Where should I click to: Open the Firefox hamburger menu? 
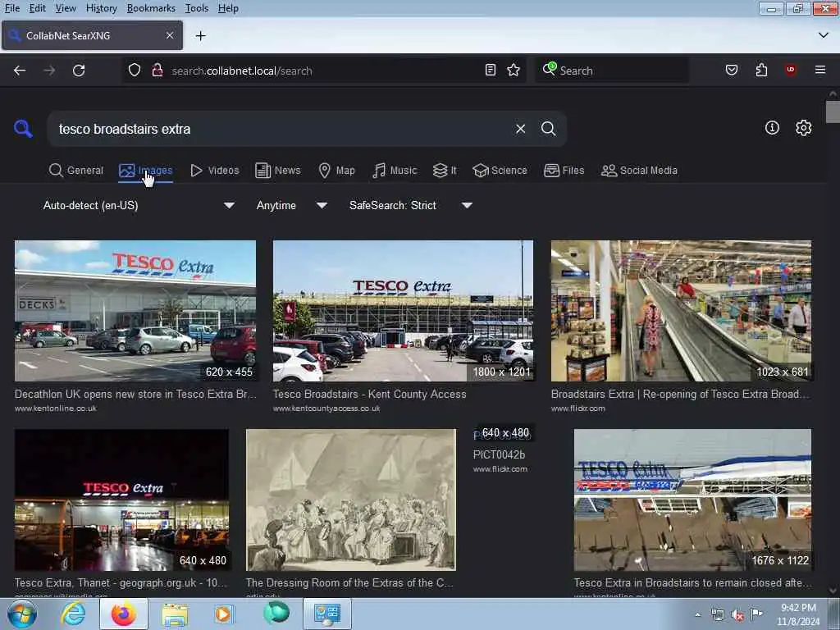point(820,70)
